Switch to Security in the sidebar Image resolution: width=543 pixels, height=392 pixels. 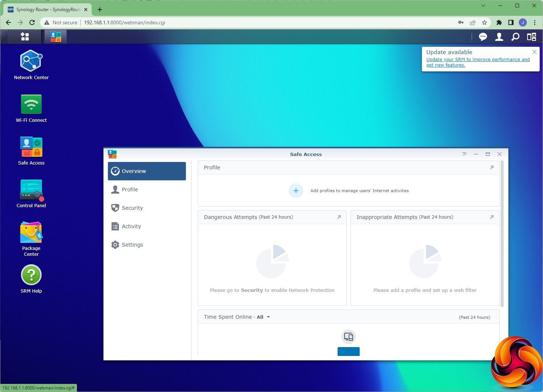[147, 208]
